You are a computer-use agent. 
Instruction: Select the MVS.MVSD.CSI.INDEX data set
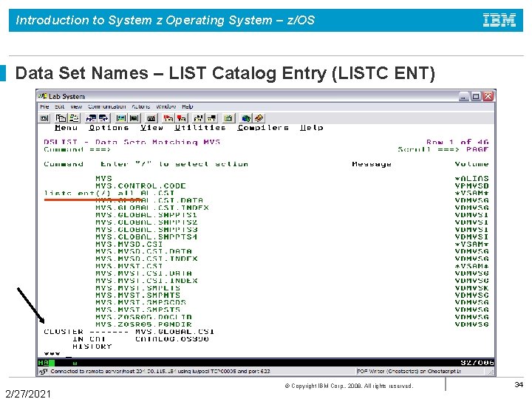tap(146, 259)
